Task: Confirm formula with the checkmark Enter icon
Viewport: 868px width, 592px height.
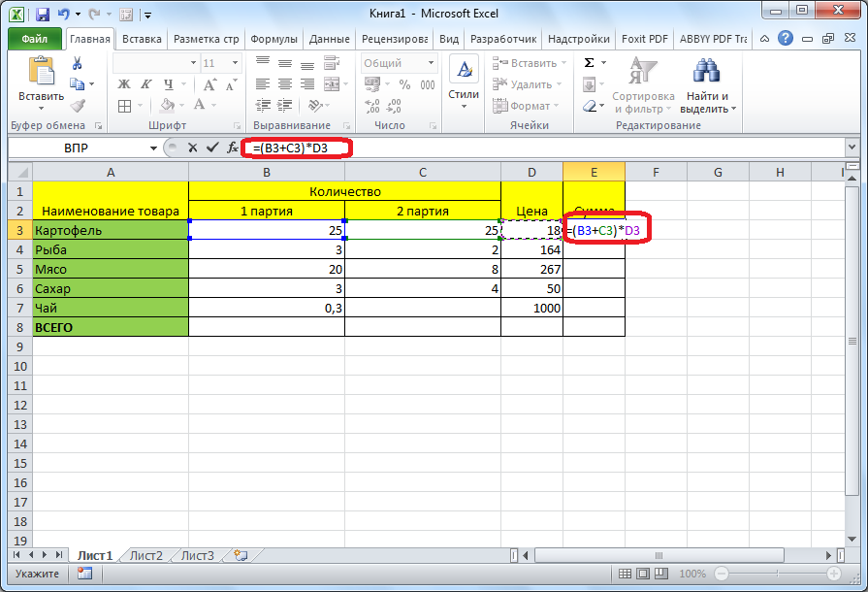Action: (x=212, y=148)
